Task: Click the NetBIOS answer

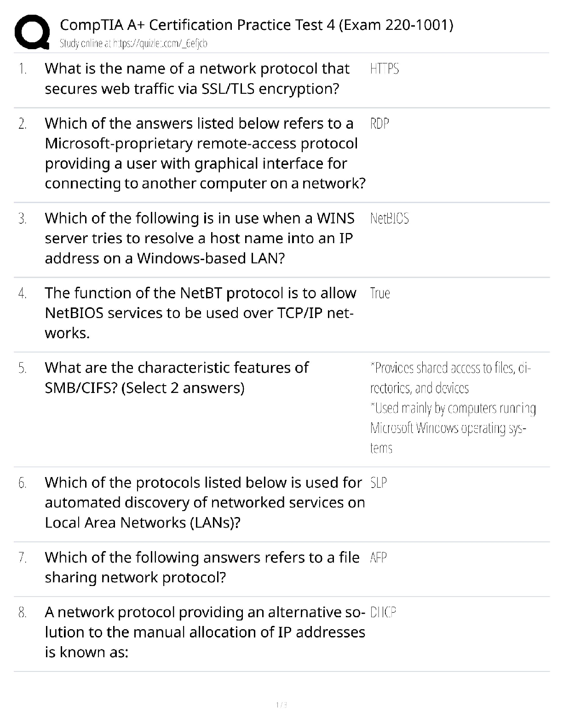Action: pos(389,218)
